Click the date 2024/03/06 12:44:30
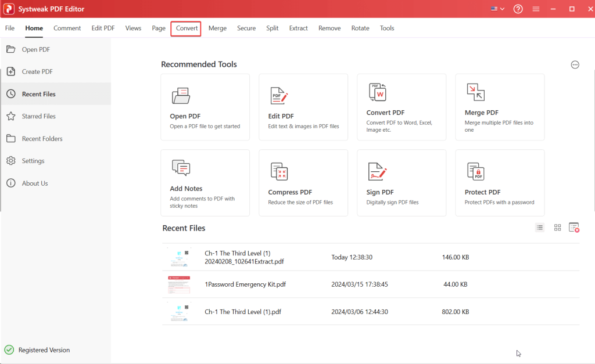The width and height of the screenshot is (595, 364). 360,312
